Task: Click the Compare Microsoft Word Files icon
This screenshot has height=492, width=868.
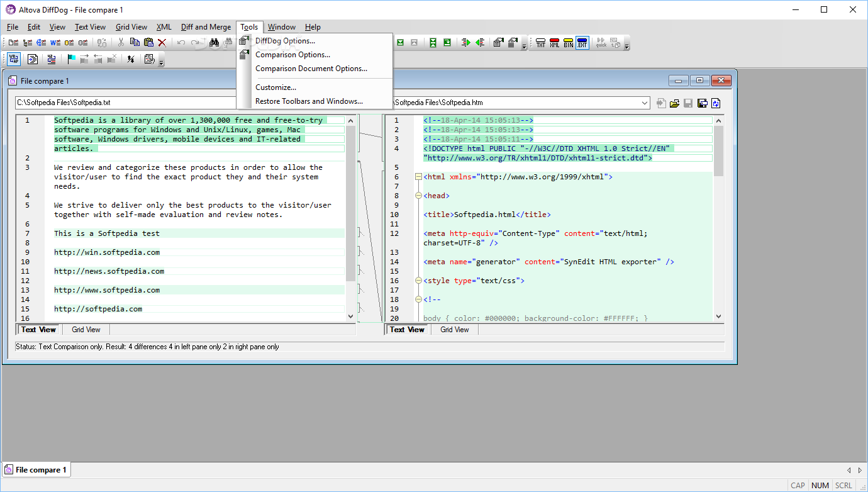Action: point(55,43)
